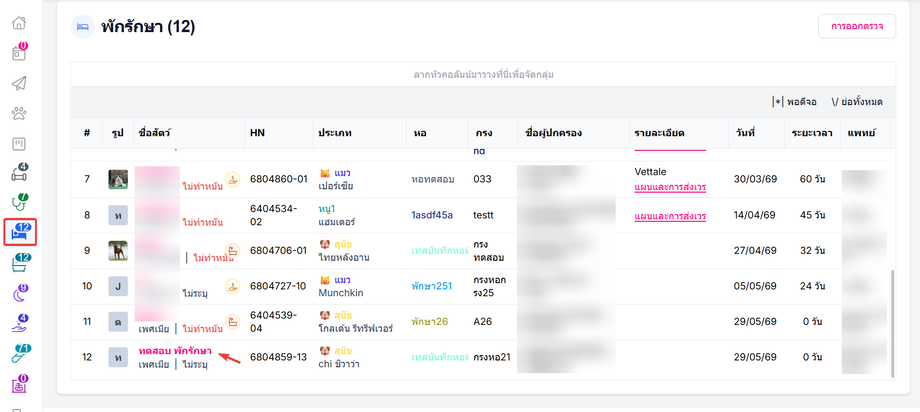This screenshot has width=920, height=412.
Task: Click the ท avatar in row 12
Action: pos(118,357)
